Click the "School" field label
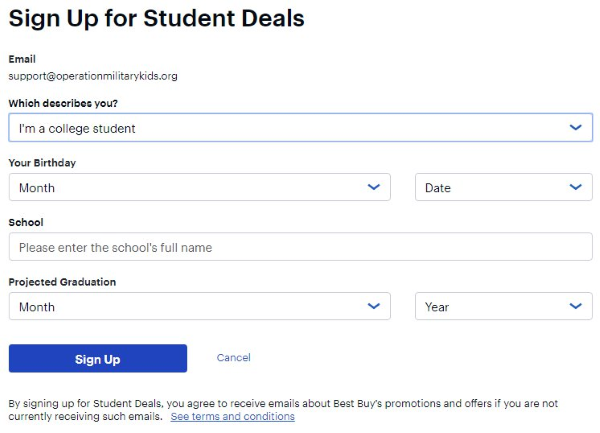 point(26,222)
